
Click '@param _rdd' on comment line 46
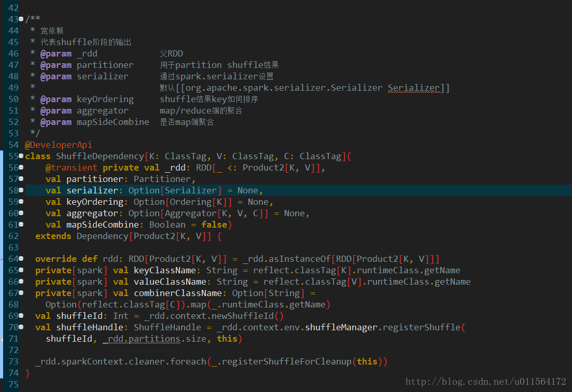(x=69, y=53)
